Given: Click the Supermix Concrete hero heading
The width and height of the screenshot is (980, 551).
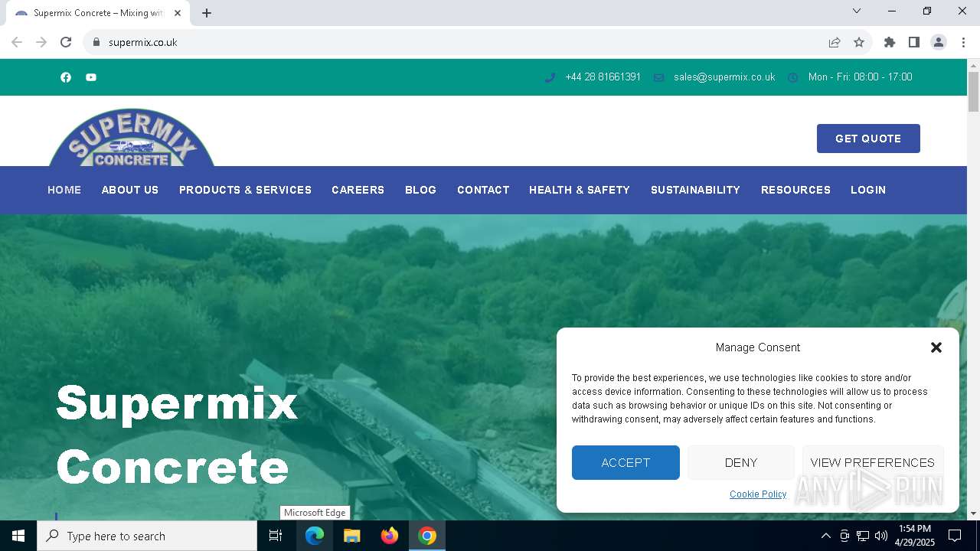Looking at the screenshot, I should [177, 434].
